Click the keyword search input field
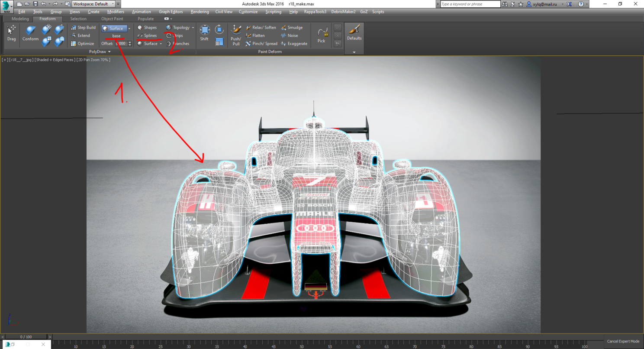 tap(470, 4)
